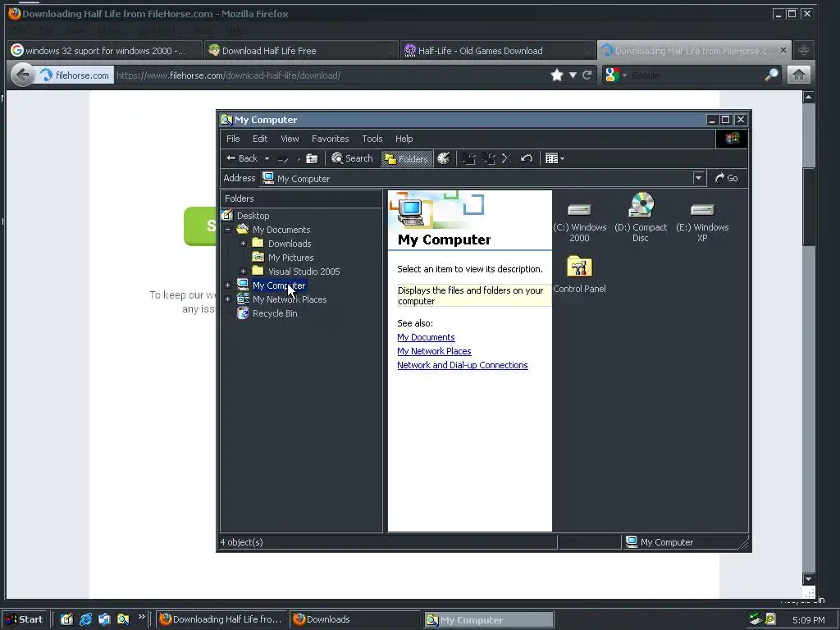Screen dimensions: 840x630
Task: Click the Copy To toolbar icon
Action: click(x=489, y=158)
